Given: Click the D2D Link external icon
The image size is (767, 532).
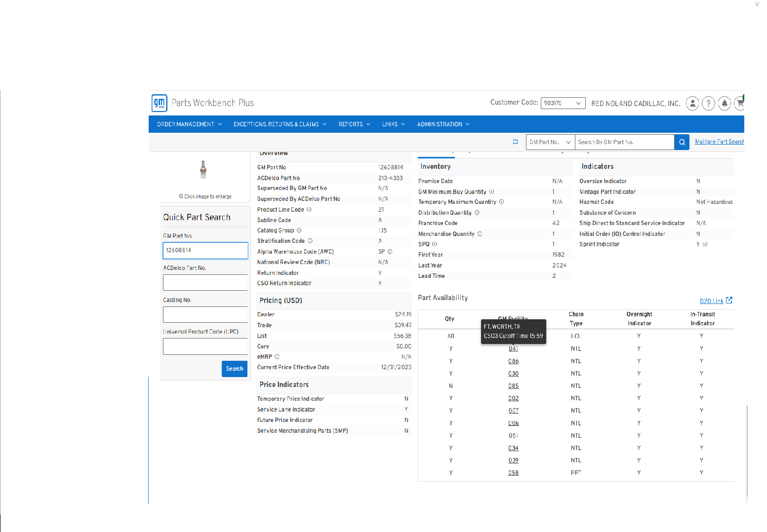Looking at the screenshot, I should click(x=729, y=300).
